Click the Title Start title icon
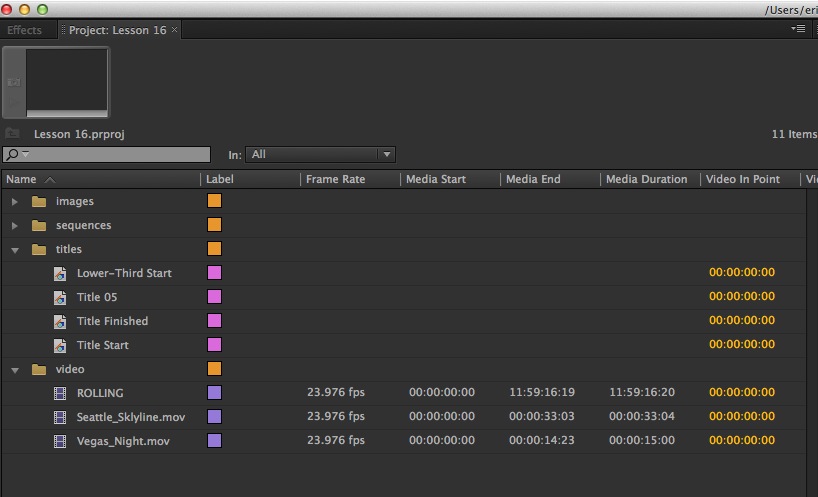This screenshot has width=818, height=497. (x=60, y=345)
